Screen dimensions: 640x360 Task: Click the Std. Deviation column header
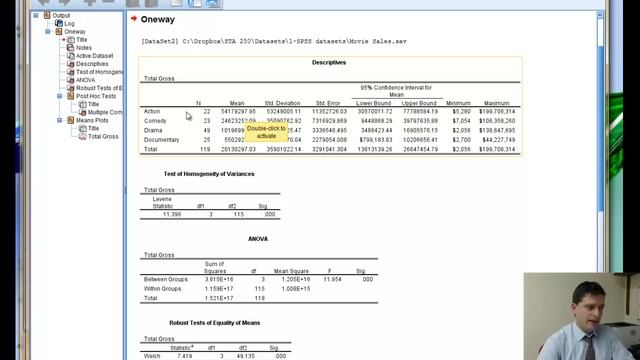282,103
